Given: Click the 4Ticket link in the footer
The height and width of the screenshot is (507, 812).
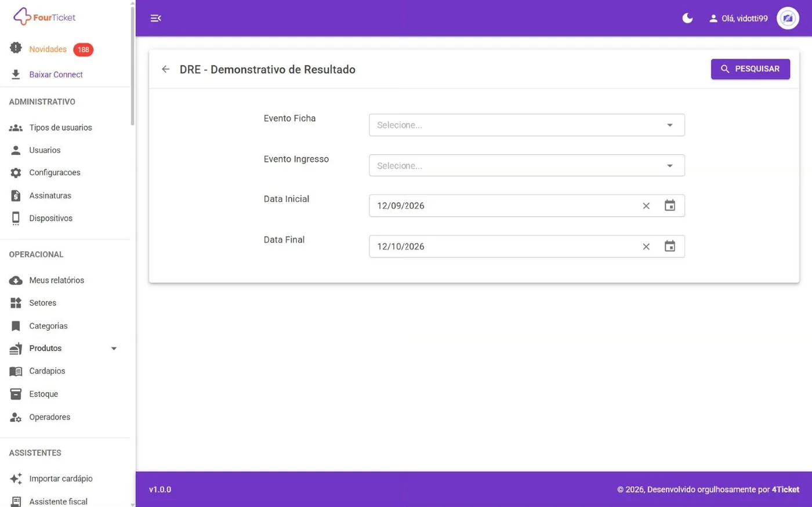Looking at the screenshot, I should tap(785, 490).
